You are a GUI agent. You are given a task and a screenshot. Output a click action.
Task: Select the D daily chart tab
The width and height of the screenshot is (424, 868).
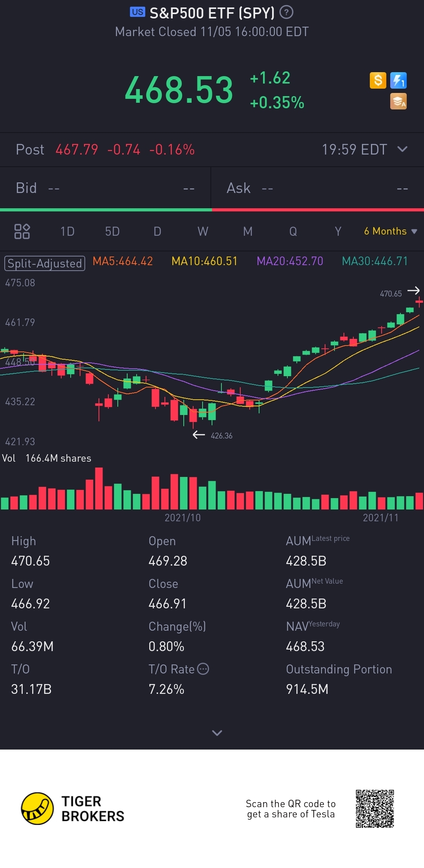point(157,231)
